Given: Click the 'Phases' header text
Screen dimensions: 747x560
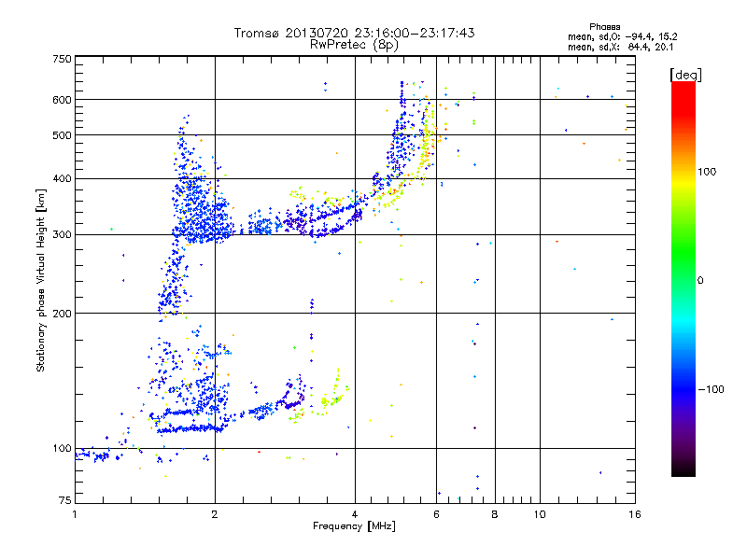Looking at the screenshot, I should [x=604, y=27].
